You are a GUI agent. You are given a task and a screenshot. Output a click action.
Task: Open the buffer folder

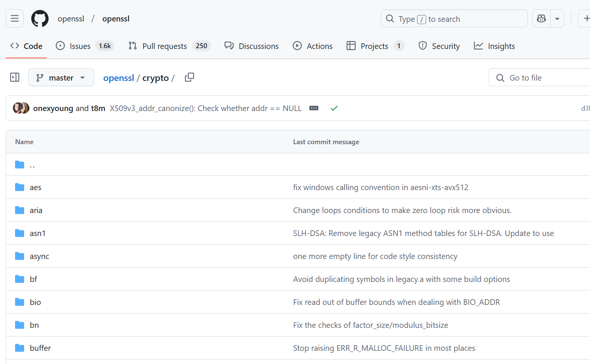[x=40, y=348]
